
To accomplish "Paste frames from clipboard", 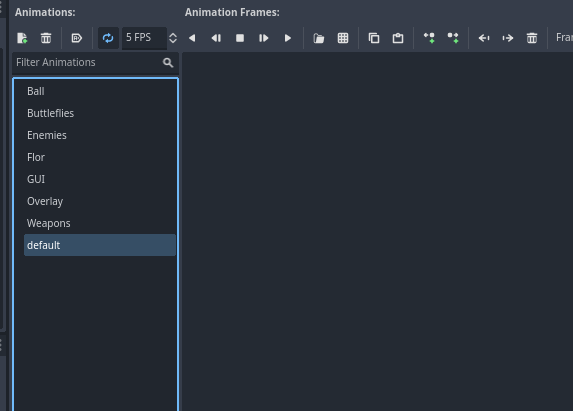I will [x=398, y=38].
